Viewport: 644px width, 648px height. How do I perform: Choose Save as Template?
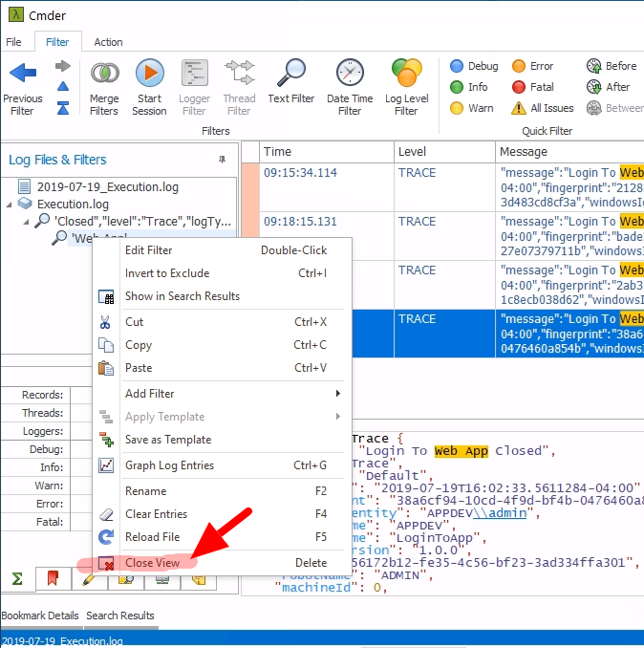coord(223,440)
